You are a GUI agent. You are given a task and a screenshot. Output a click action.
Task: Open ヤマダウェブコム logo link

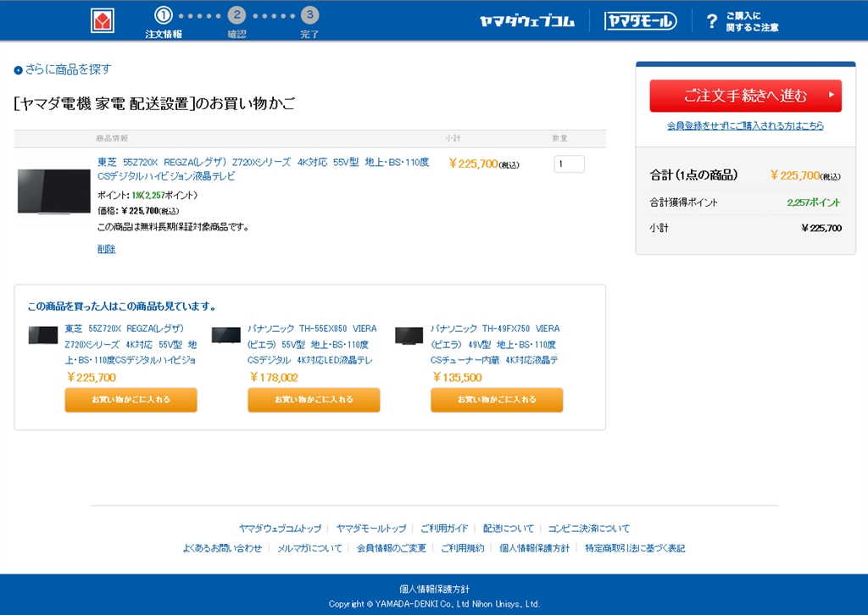[x=527, y=21]
